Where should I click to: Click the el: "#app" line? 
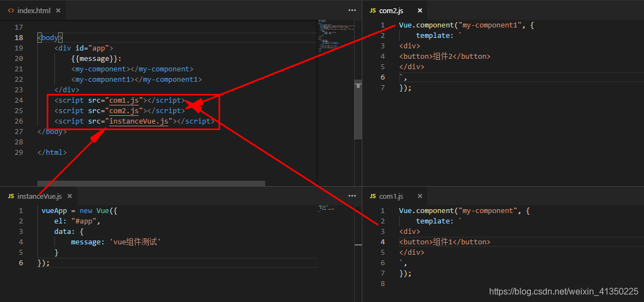click(77, 221)
